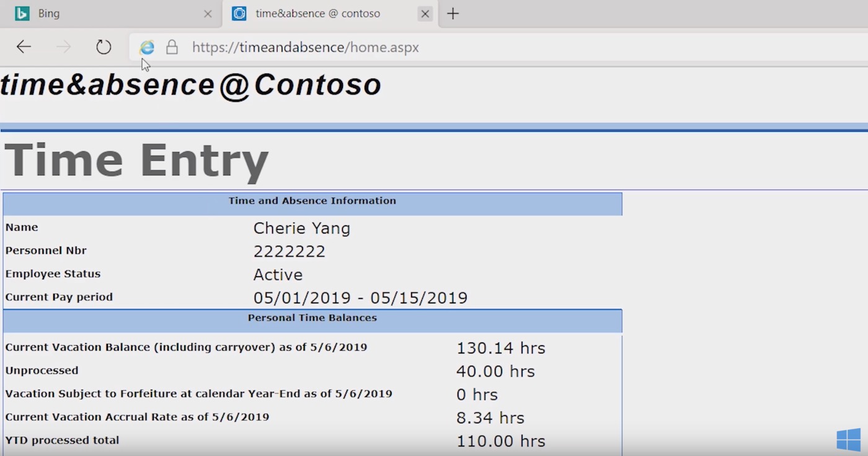Click the Personal Time Balances header
The height and width of the screenshot is (456, 868).
click(312, 318)
